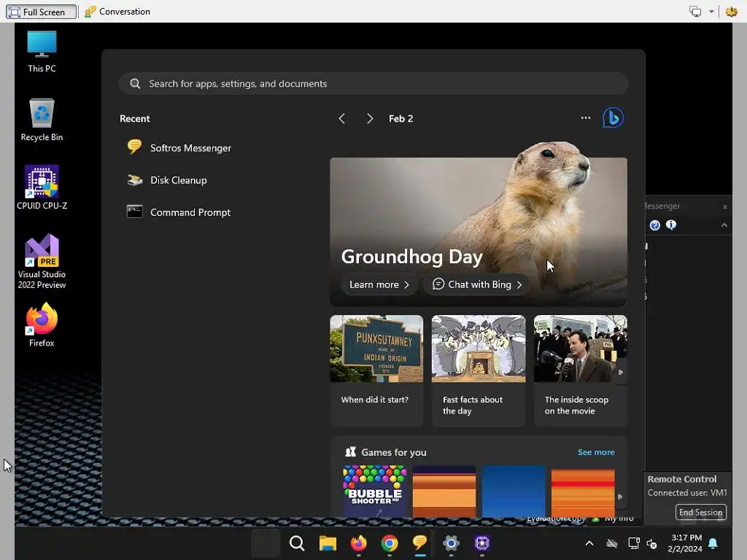This screenshot has width=747, height=560.
Task: Open the When did it start card
Action: [x=376, y=370]
